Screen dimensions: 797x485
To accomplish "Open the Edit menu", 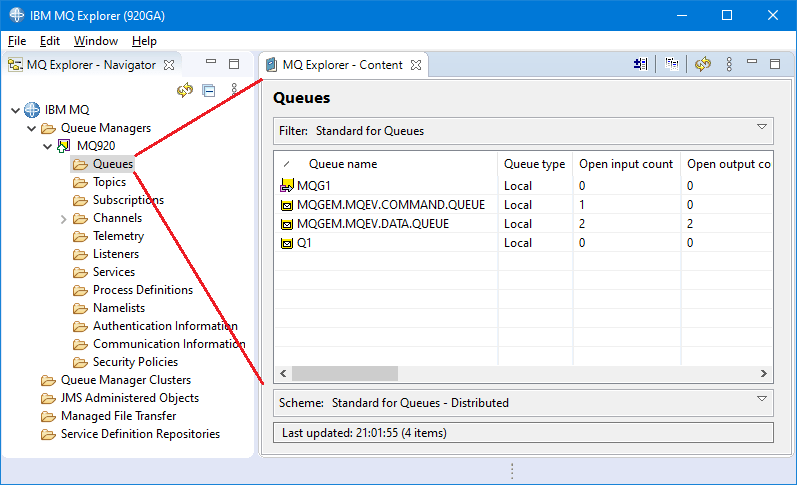I will [x=50, y=41].
